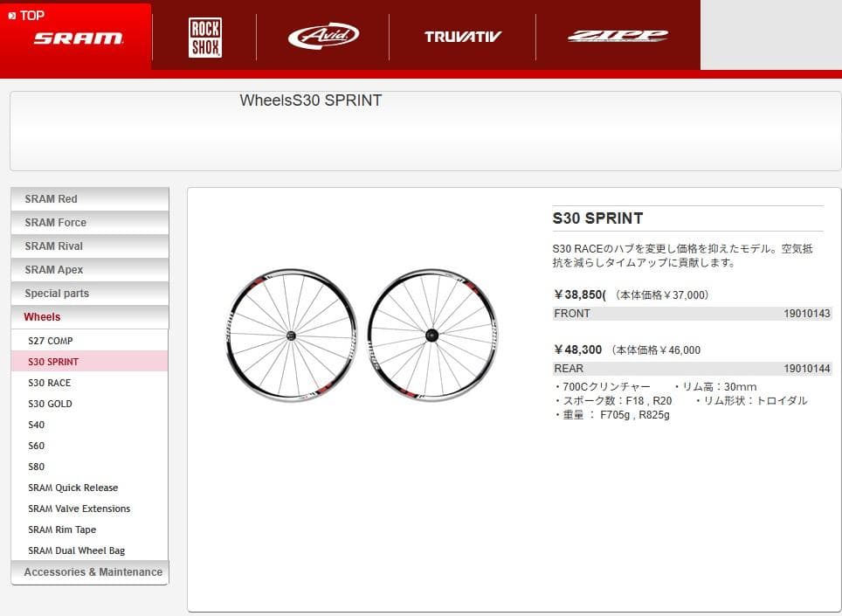The height and width of the screenshot is (616, 842).
Task: Open Special parts category
Action: 90,294
